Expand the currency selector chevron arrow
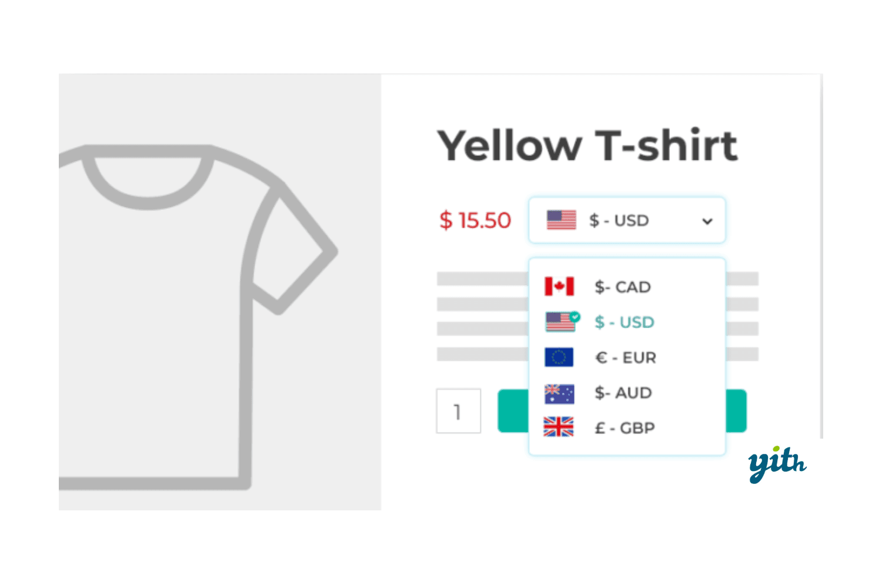 point(707,222)
